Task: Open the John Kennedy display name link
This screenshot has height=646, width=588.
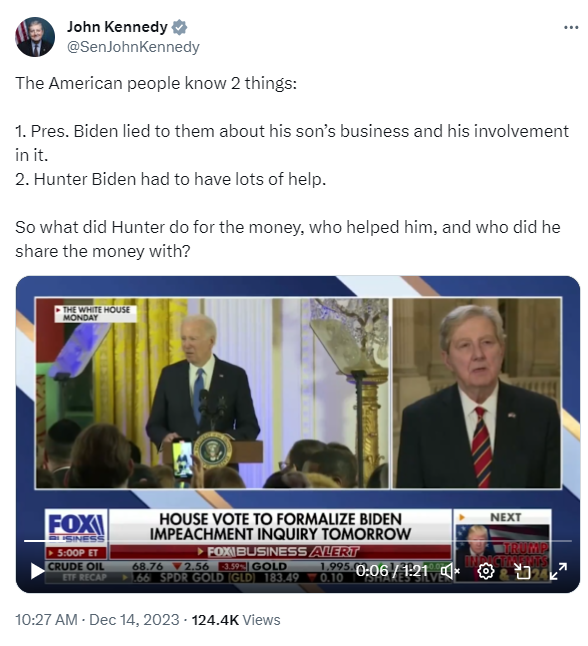Action: (117, 27)
